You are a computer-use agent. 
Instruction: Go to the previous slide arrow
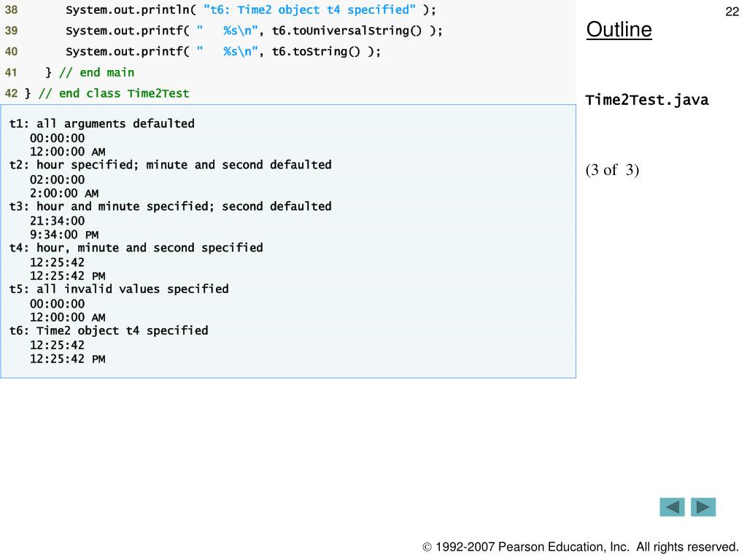pos(672,507)
